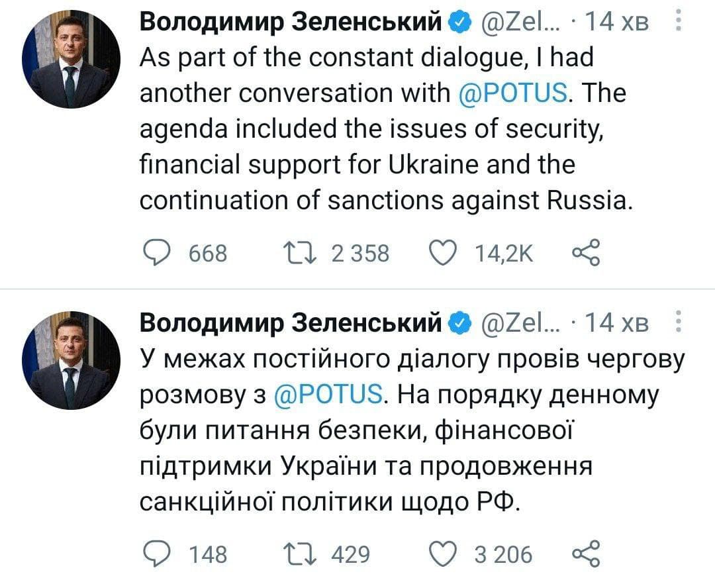Viewport: 715px width, 588px height.
Task: Reply to the Ukrainian tweet
Action: point(157,554)
